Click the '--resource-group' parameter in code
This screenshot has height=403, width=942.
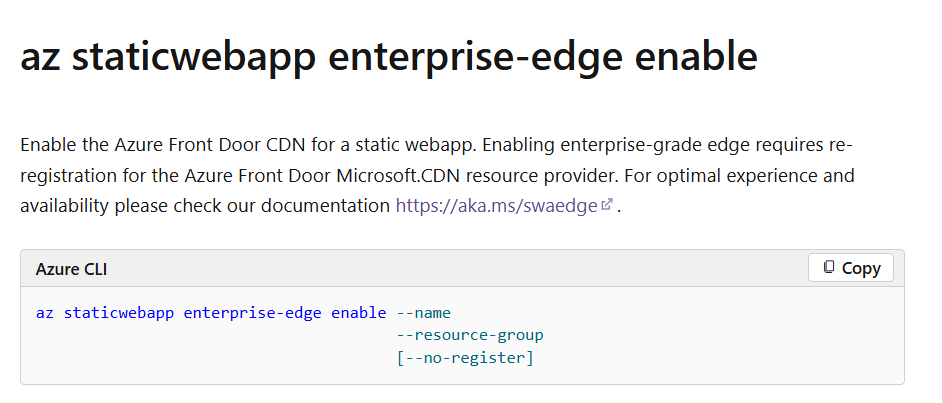click(x=470, y=335)
